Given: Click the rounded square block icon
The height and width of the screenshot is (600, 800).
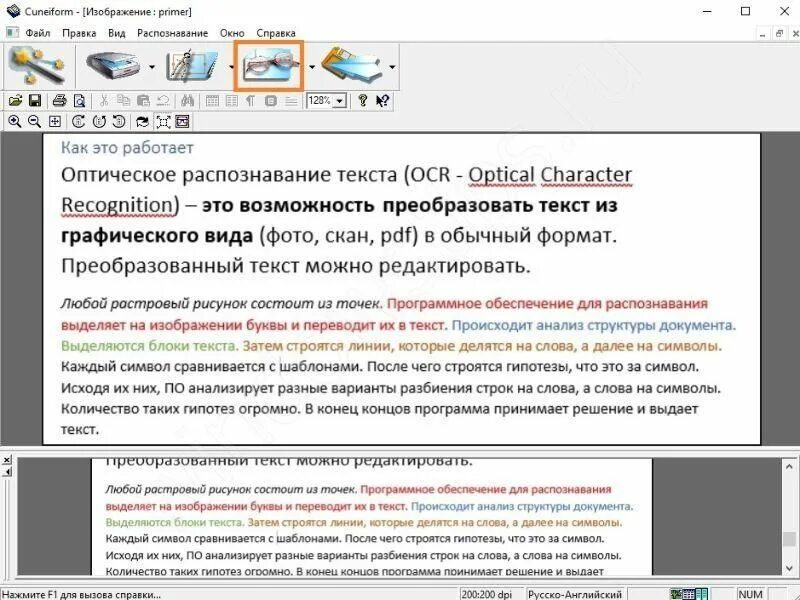Looking at the screenshot, I should (x=271, y=101).
